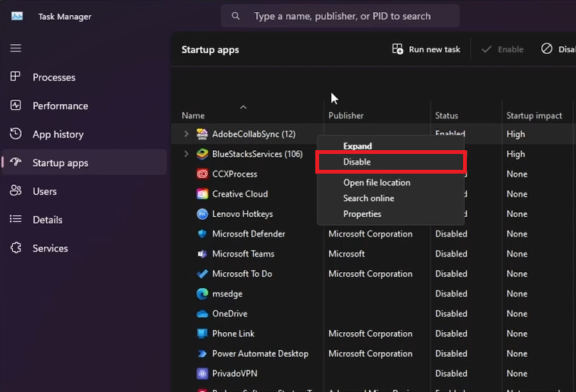Click the Microsoft To Do checkmark icon
Screen dimensions: 576x392
pos(202,274)
